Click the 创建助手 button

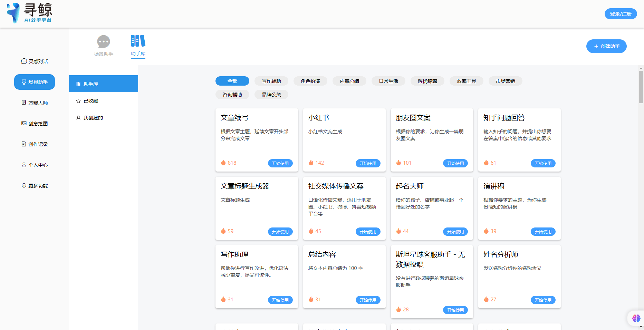(x=606, y=46)
